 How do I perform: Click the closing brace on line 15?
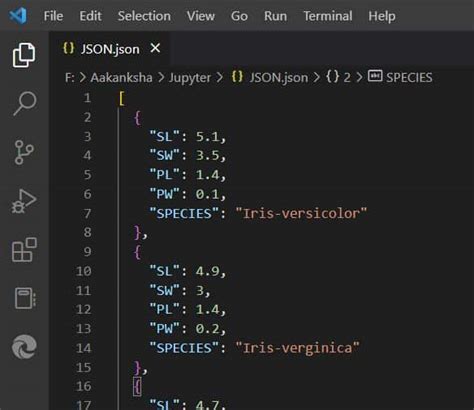(137, 368)
